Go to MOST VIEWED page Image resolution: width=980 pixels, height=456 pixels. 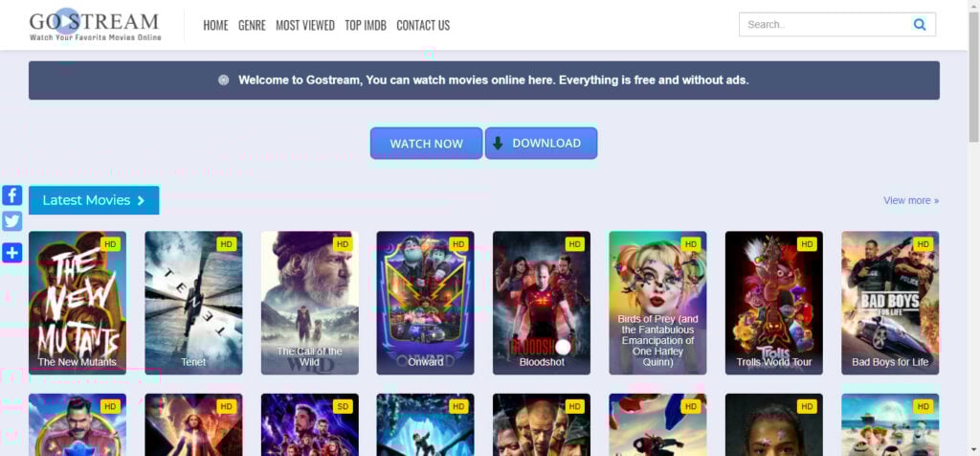click(x=305, y=26)
